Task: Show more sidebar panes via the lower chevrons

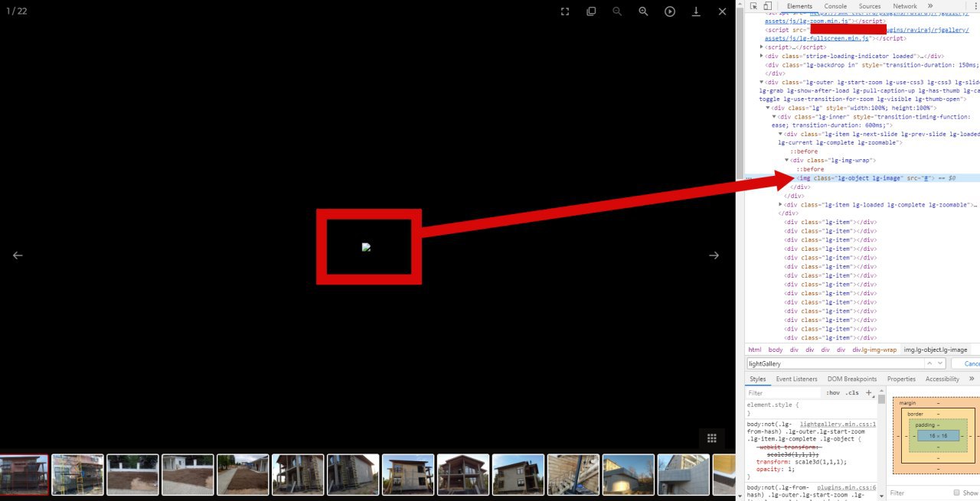Action: 972,379
